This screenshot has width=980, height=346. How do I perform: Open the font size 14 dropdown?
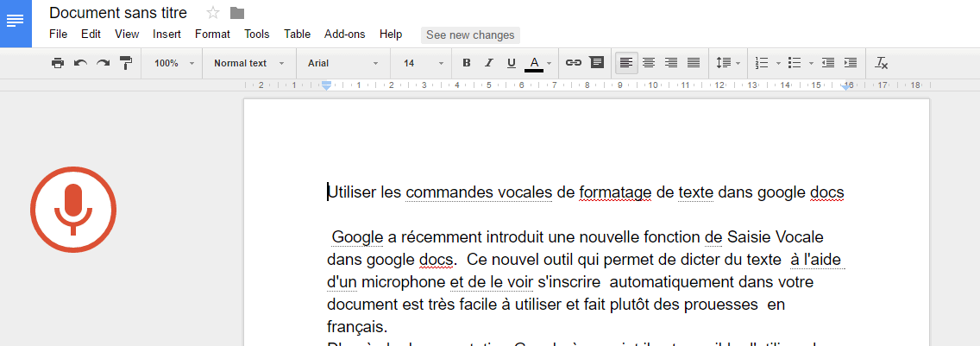[x=423, y=63]
